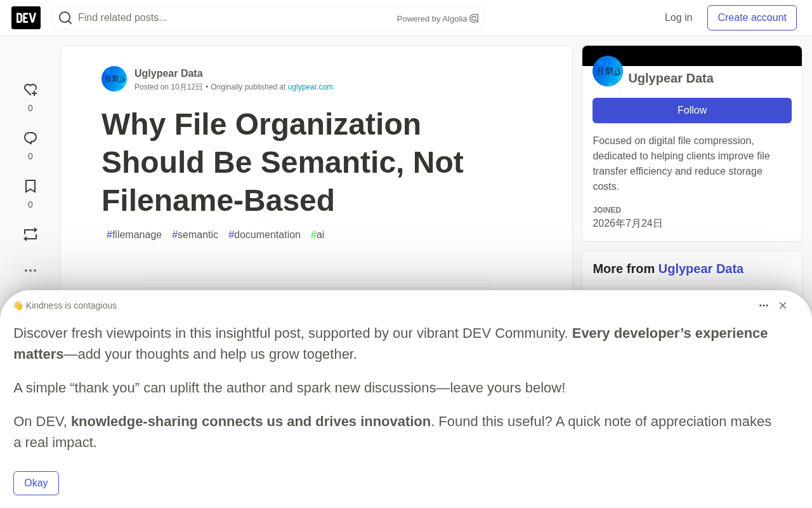Click the author avatar beside the post date
This screenshot has width=812, height=508.
(x=114, y=79)
